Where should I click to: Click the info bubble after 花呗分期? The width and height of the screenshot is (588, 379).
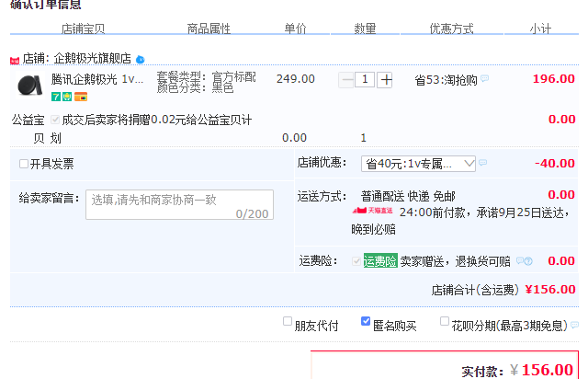[574, 326]
